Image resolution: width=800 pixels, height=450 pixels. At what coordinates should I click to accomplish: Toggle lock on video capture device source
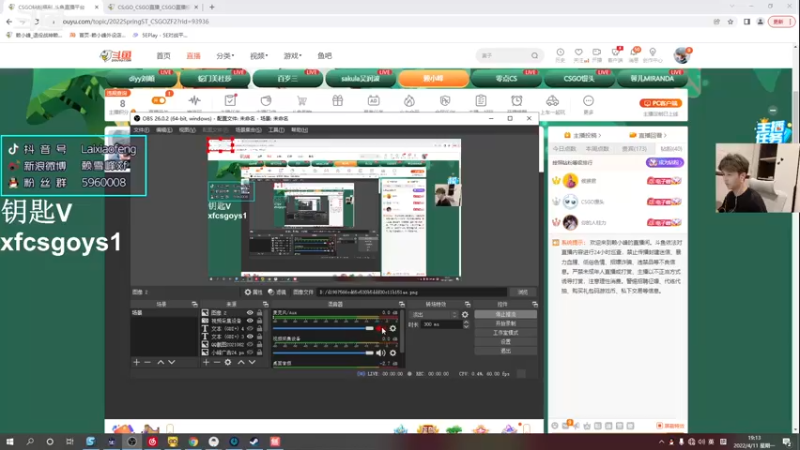(259, 321)
